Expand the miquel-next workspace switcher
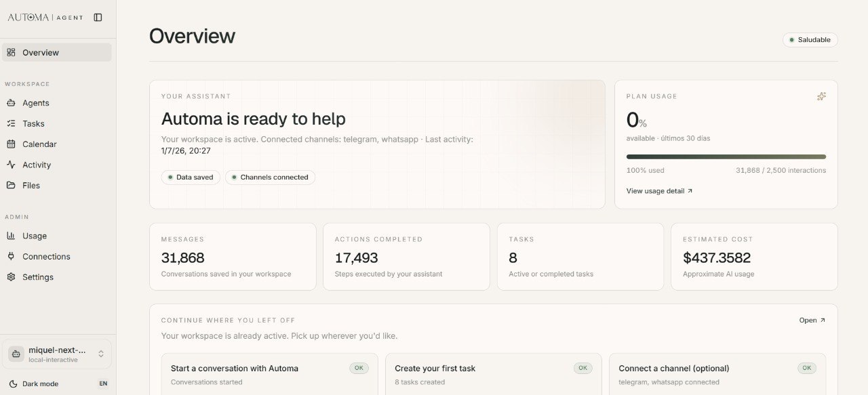 click(x=57, y=354)
